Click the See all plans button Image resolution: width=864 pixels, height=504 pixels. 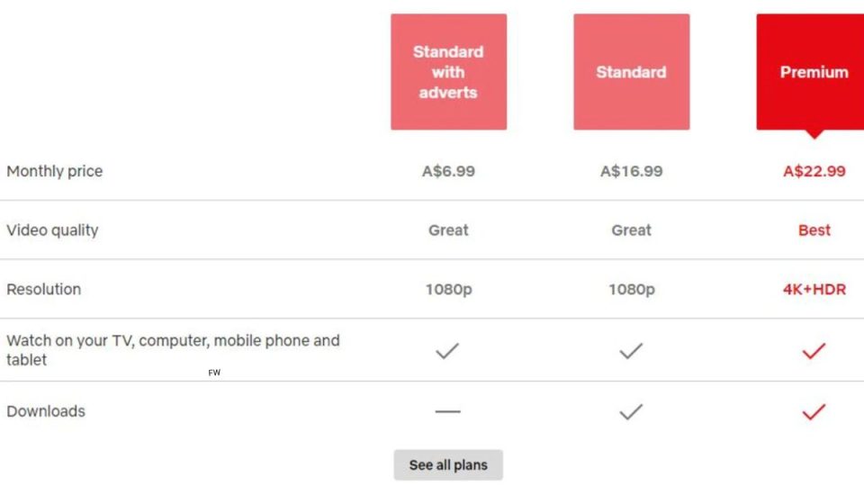[448, 465]
